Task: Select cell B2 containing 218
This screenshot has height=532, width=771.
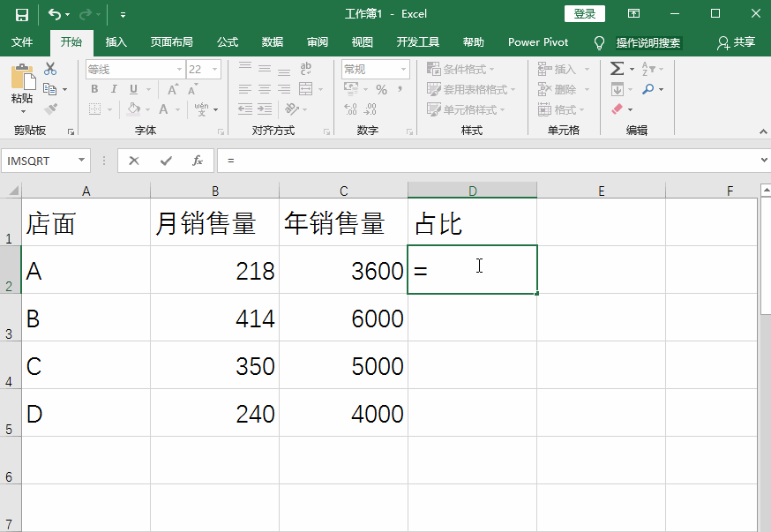Action: click(x=215, y=270)
